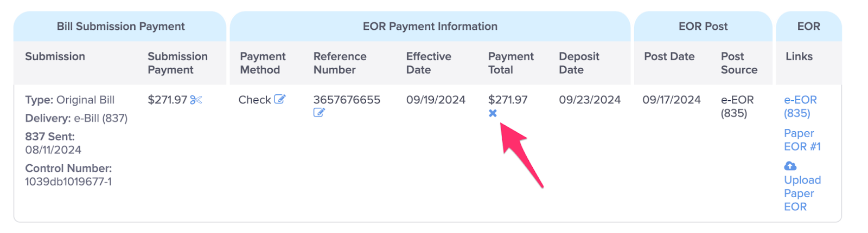Click the 09/23/2024 deposit date value
Image resolution: width=868 pixels, height=233 pixels.
tap(590, 100)
